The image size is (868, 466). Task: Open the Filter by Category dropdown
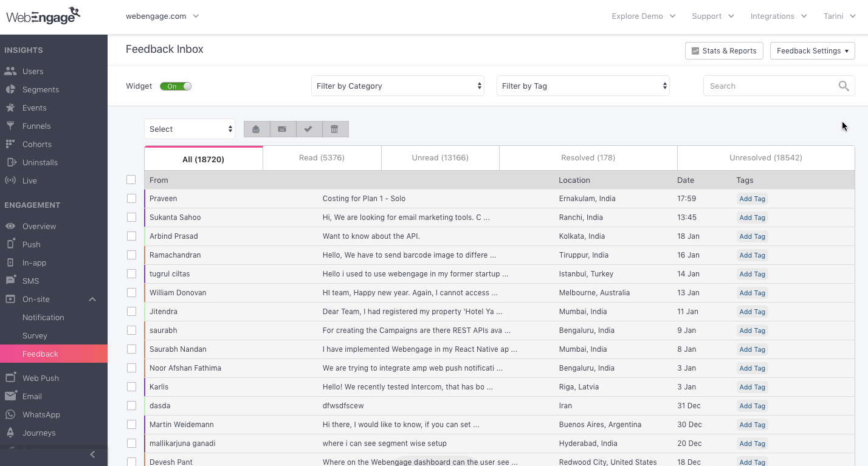(x=398, y=86)
